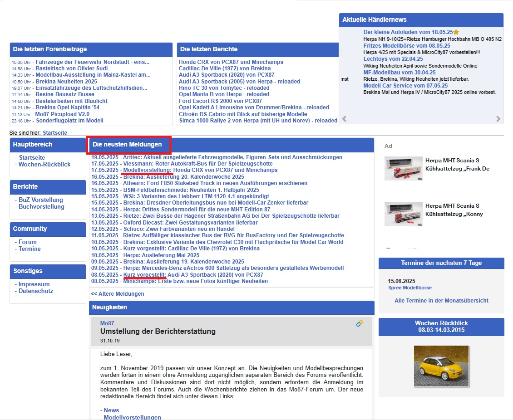Show older news via Ältere Meldungen
This screenshot has height=420, width=513.
[118, 294]
